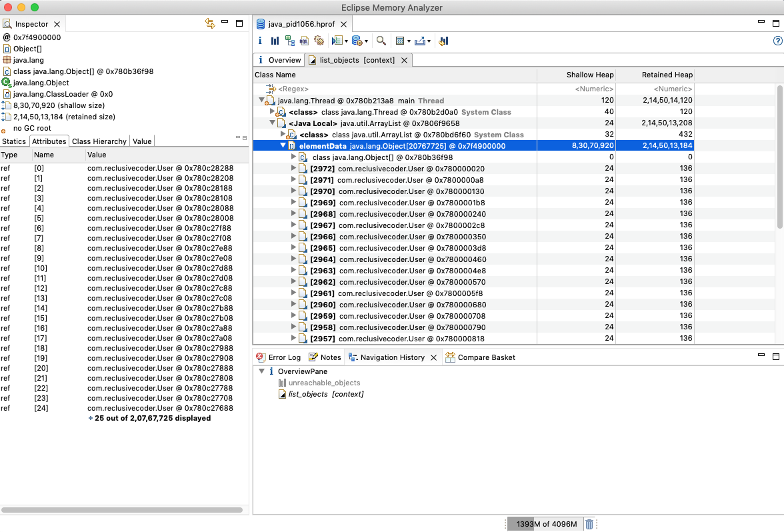Open the OQL query editor
Viewport: 784px width, 532px height.
(305, 41)
